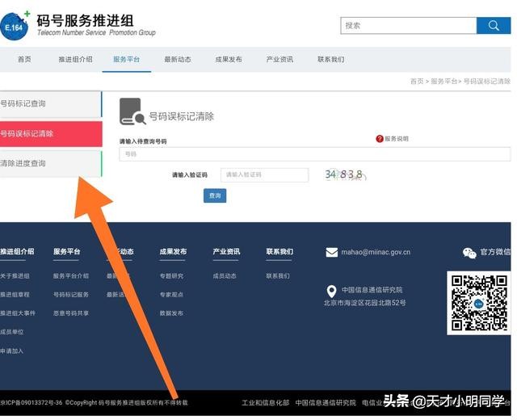Select the 服务平台 nav tab
517x420 pixels.
click(x=127, y=59)
